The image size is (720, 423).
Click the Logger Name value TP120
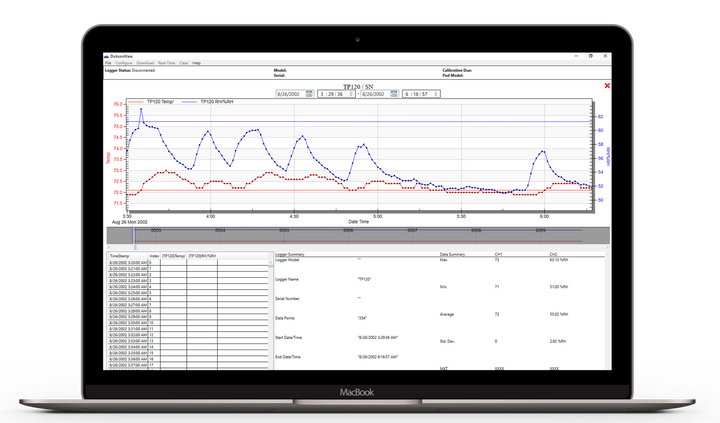click(x=364, y=279)
